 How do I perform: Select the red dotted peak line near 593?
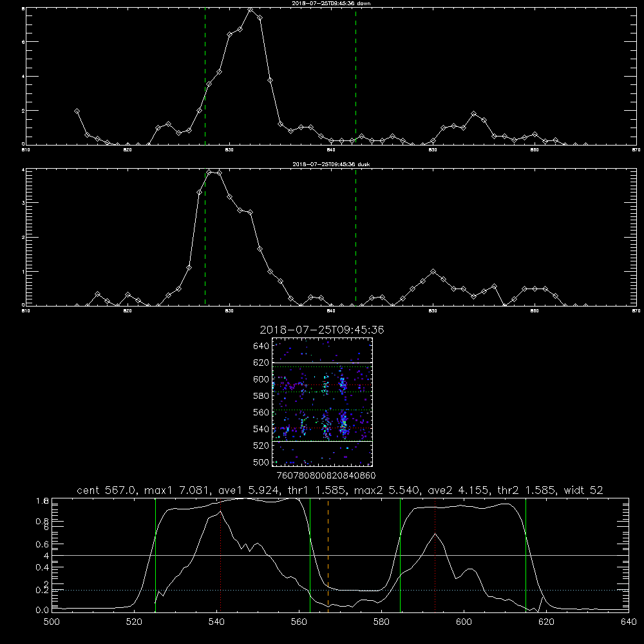point(435,554)
